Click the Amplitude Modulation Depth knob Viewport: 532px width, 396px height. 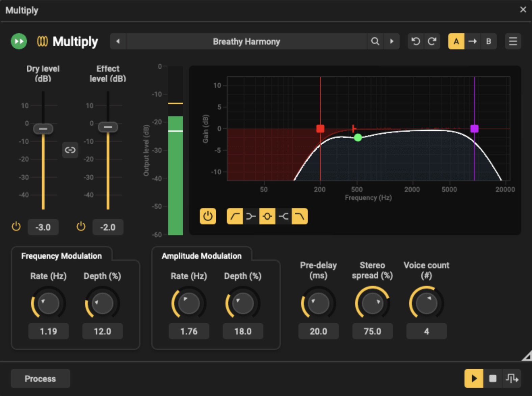[243, 303]
